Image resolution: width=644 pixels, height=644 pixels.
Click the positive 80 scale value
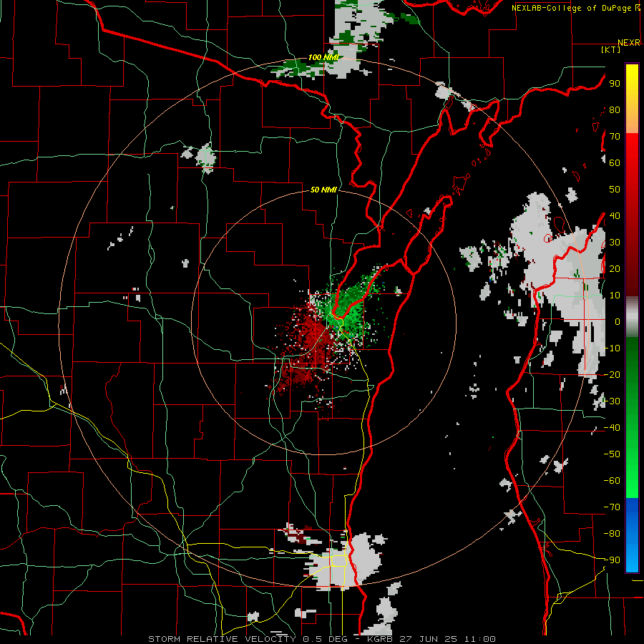point(615,110)
